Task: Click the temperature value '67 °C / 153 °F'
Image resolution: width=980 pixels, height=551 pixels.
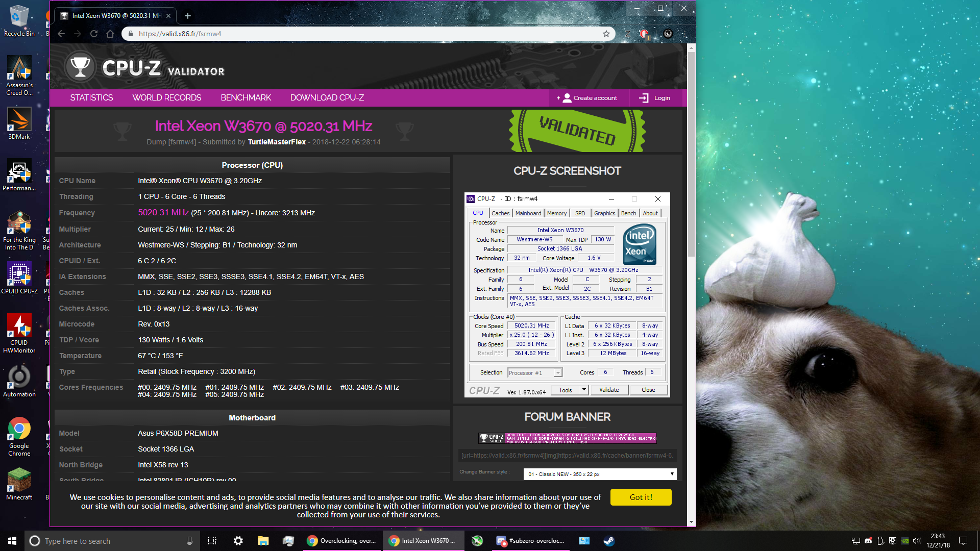Action: click(x=160, y=356)
